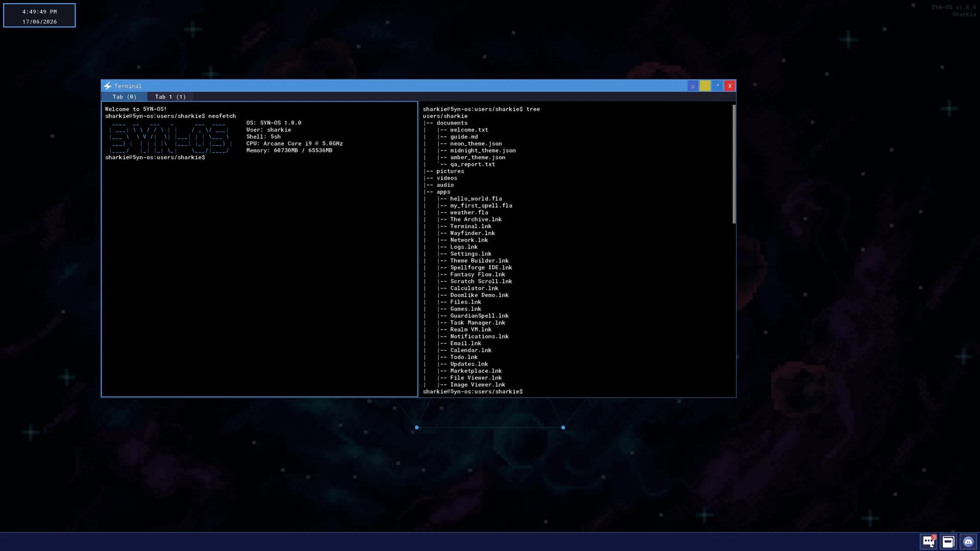Image resolution: width=980 pixels, height=551 pixels.
Task: Click the 'apps' folder entry
Action: coord(443,192)
